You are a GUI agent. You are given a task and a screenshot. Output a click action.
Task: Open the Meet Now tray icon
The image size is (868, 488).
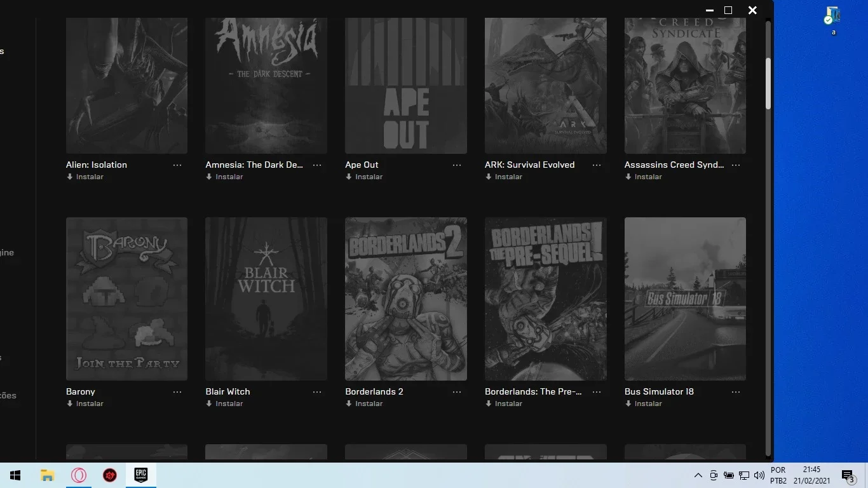(714, 475)
